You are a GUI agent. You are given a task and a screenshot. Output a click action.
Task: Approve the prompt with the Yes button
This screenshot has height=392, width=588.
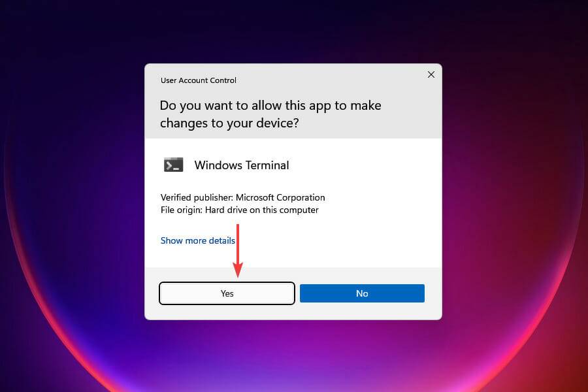coord(227,293)
